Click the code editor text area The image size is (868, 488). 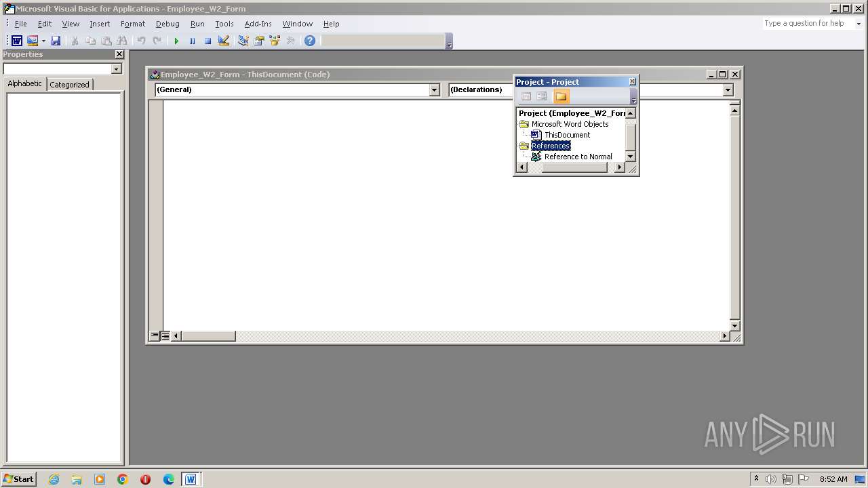(446, 215)
